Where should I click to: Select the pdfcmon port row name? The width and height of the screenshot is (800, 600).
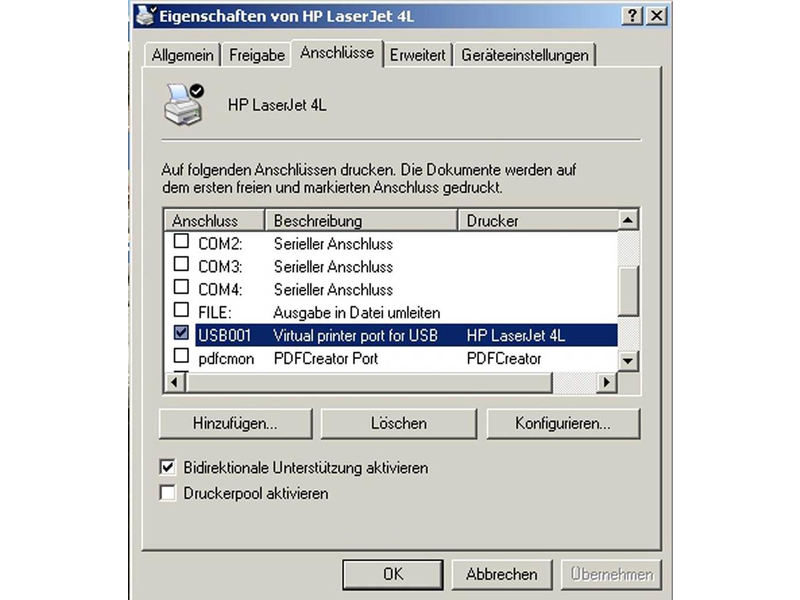(x=226, y=359)
